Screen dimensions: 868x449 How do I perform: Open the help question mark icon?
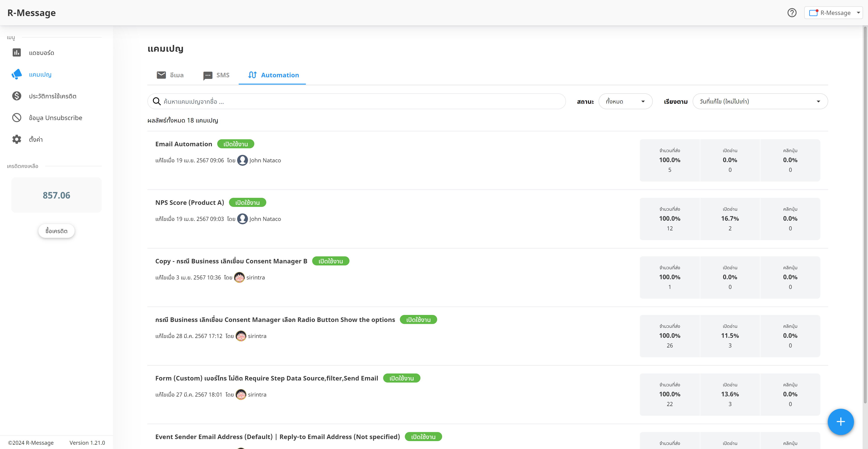792,13
